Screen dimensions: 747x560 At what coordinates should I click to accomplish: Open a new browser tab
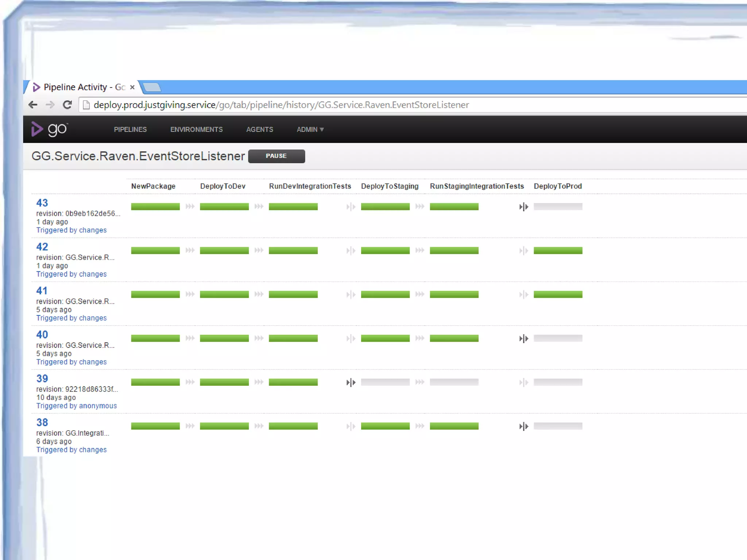(152, 87)
